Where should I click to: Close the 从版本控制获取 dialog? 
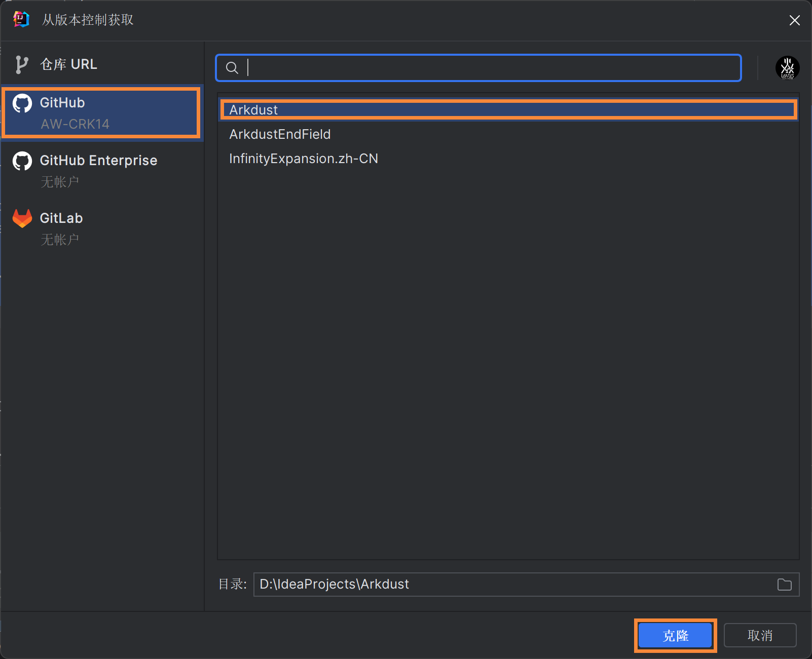794,20
